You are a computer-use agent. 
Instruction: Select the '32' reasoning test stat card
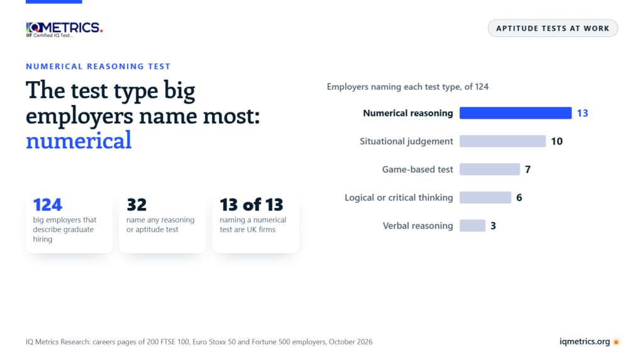coord(163,222)
